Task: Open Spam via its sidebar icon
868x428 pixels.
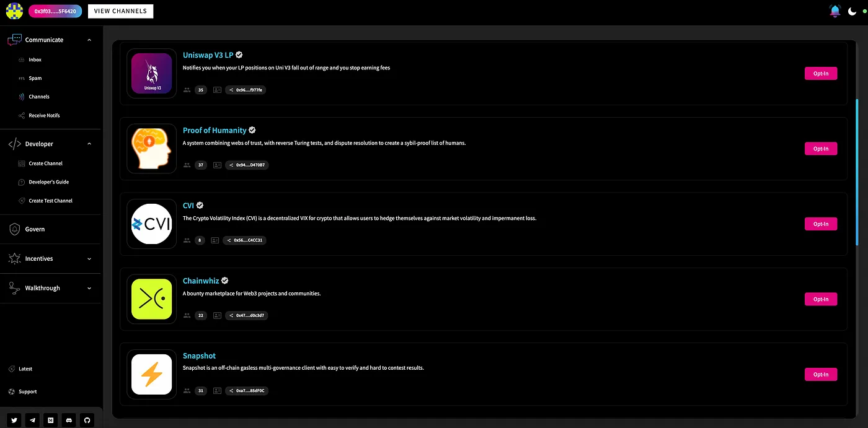Action: pyautogui.click(x=22, y=78)
